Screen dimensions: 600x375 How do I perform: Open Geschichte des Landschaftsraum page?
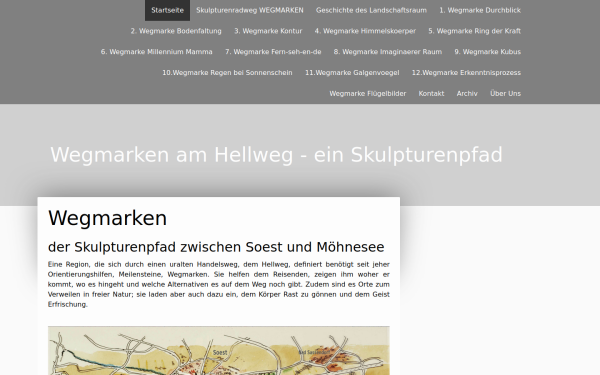(x=371, y=10)
